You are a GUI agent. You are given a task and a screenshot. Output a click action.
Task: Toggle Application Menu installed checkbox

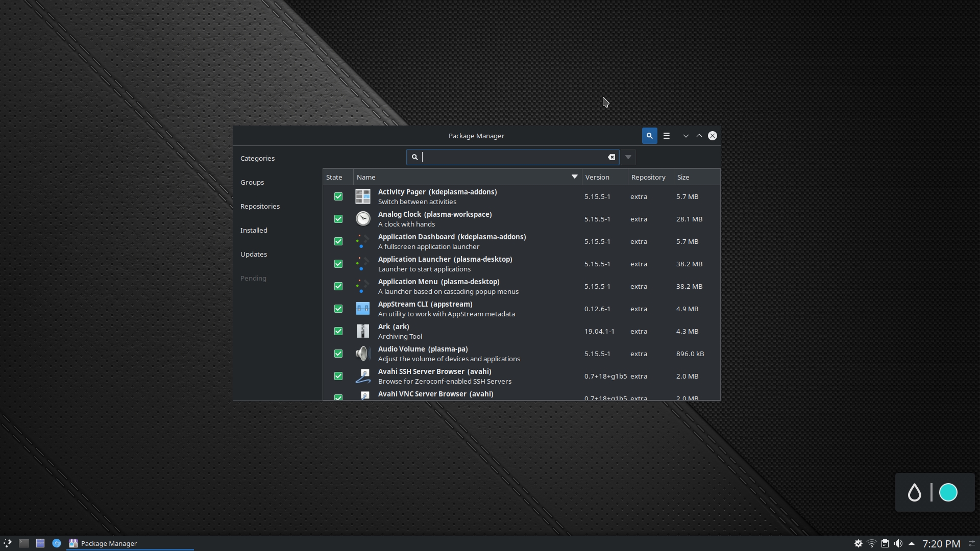(x=338, y=286)
